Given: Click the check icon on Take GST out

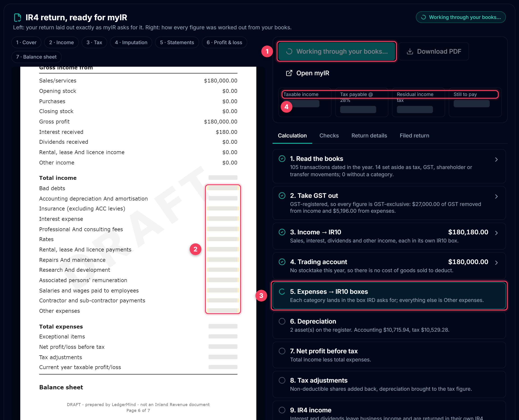Looking at the screenshot, I should click(x=282, y=196).
